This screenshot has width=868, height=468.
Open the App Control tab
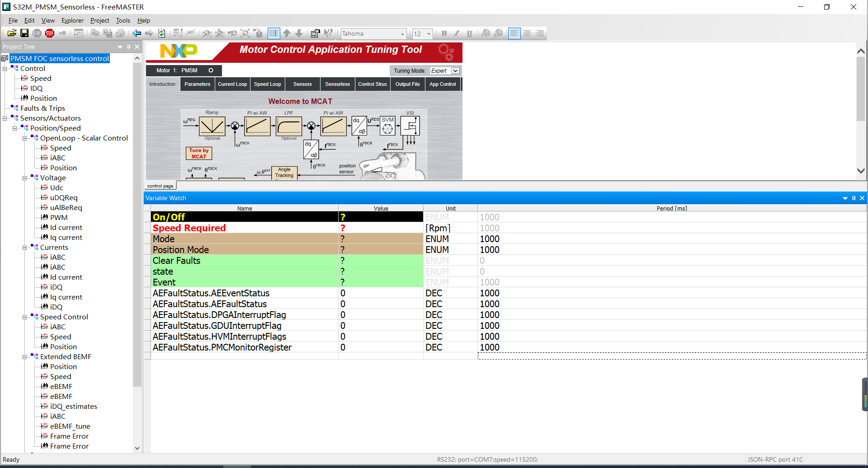point(443,84)
